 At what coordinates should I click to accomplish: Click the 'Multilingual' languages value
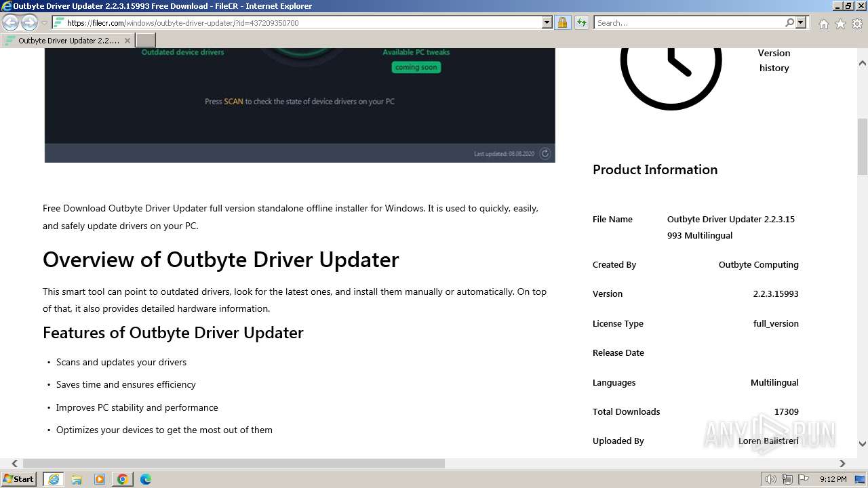pyautogui.click(x=774, y=382)
